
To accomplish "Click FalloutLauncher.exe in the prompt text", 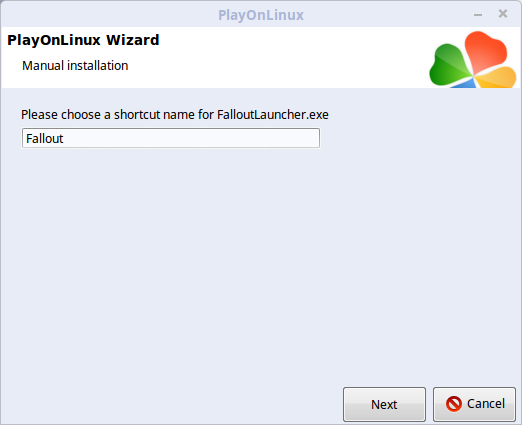I will 273,115.
